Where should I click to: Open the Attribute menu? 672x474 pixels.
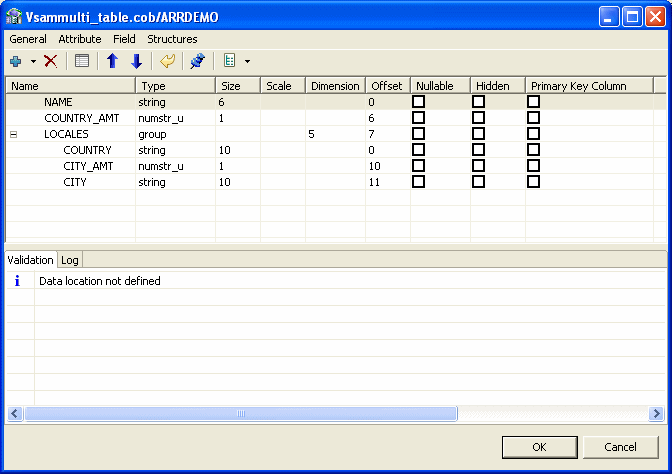pyautogui.click(x=80, y=39)
